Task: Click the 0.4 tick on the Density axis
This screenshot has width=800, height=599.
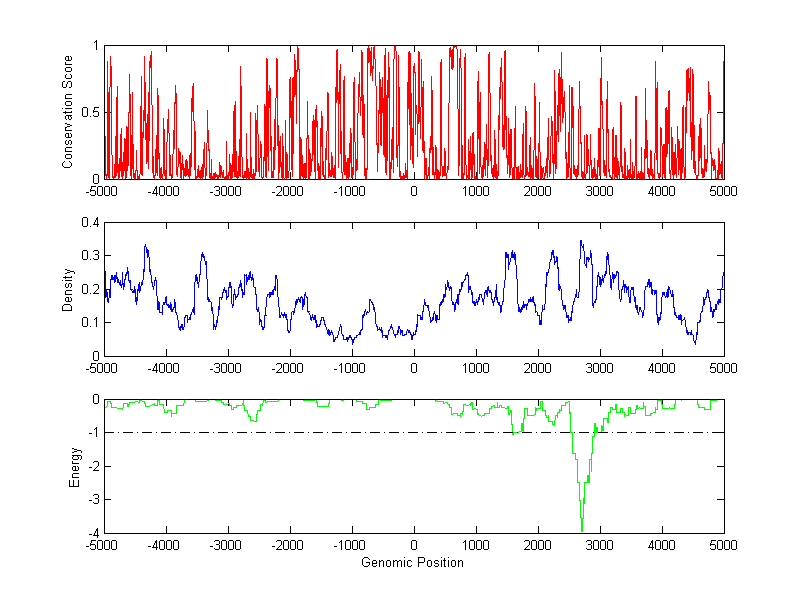Action: click(88, 223)
